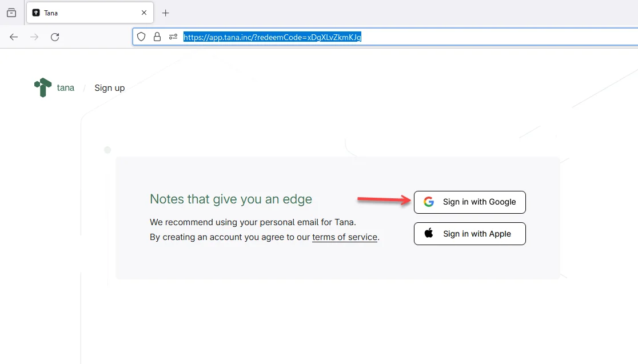Click the Apple logo icon
Screen dimensions: 638x364
coord(429,233)
